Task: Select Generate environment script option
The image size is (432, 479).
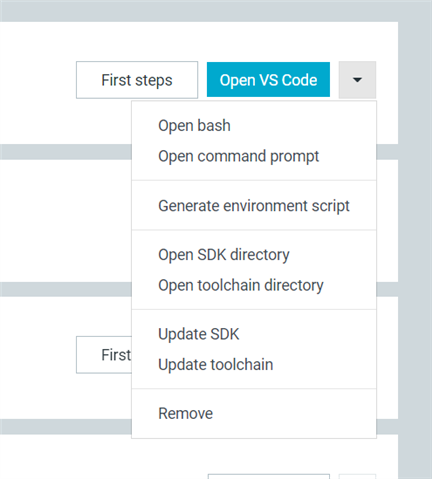Action: [254, 206]
